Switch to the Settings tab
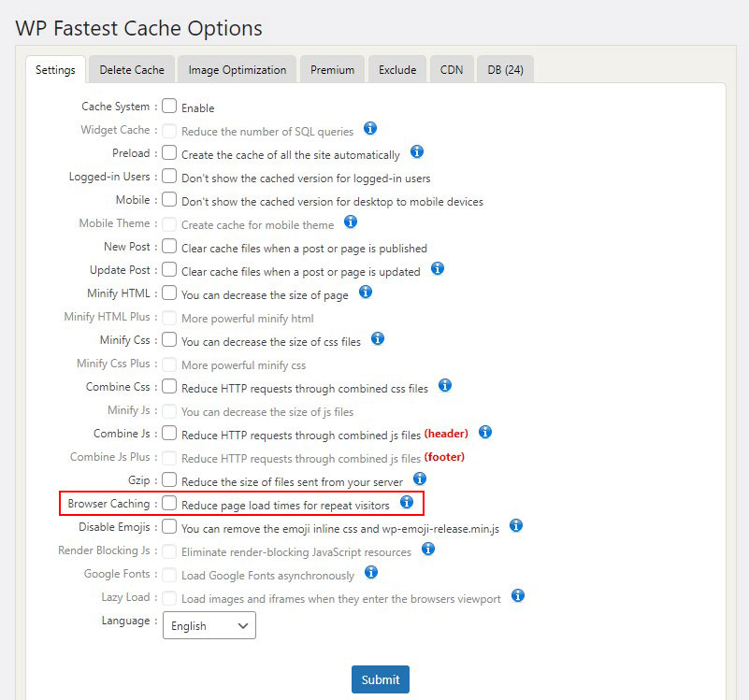 [55, 70]
